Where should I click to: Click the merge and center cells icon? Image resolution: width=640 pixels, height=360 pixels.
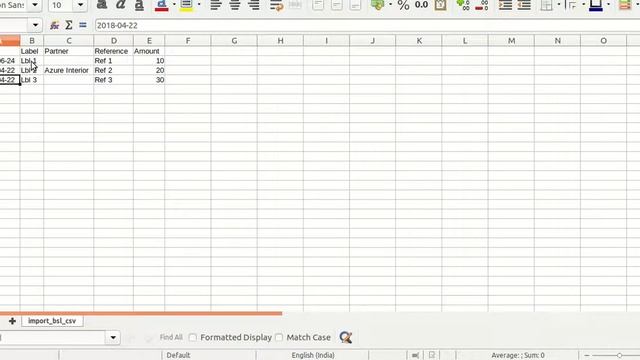295,5
